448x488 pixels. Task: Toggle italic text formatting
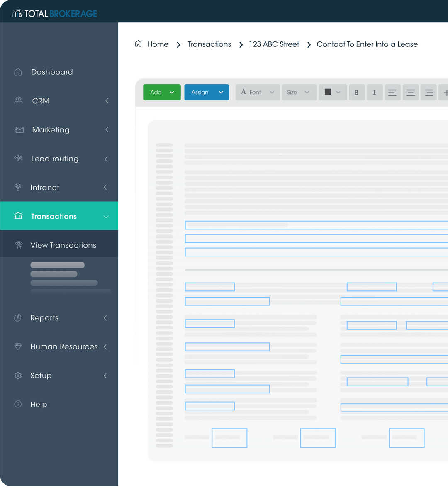[375, 92]
